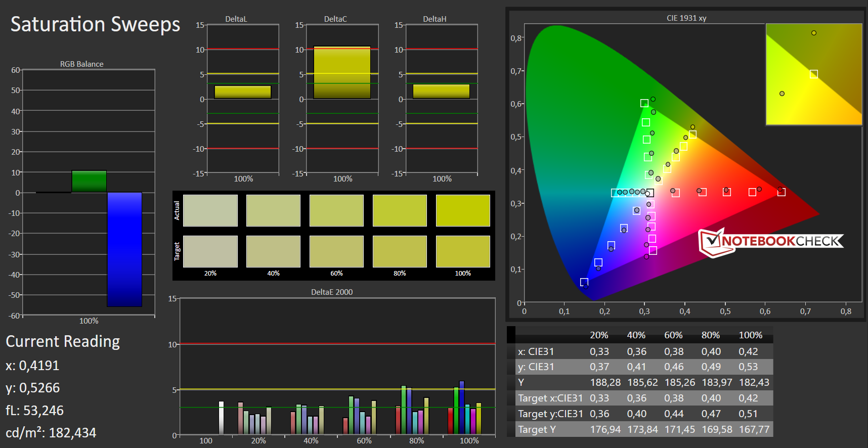This screenshot has width=868, height=448.
Task: Select the y: 0,5266 reading
Action: point(33,388)
